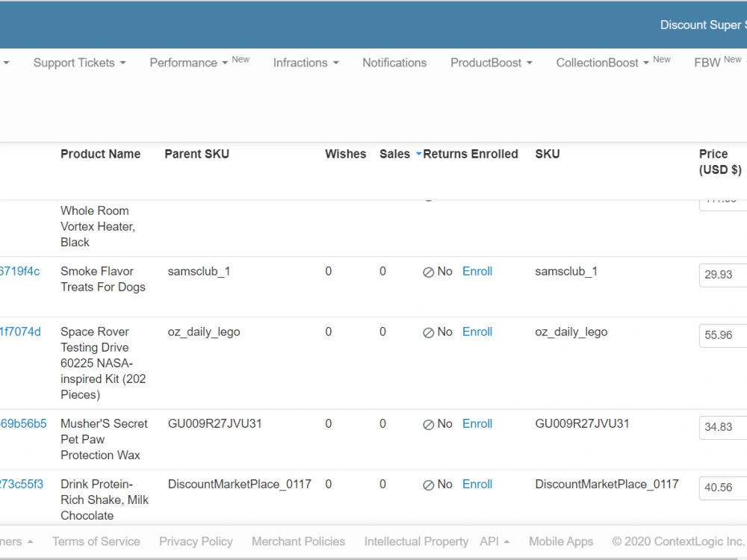Click the Musher'S Secret Pet Paw name

104,440
